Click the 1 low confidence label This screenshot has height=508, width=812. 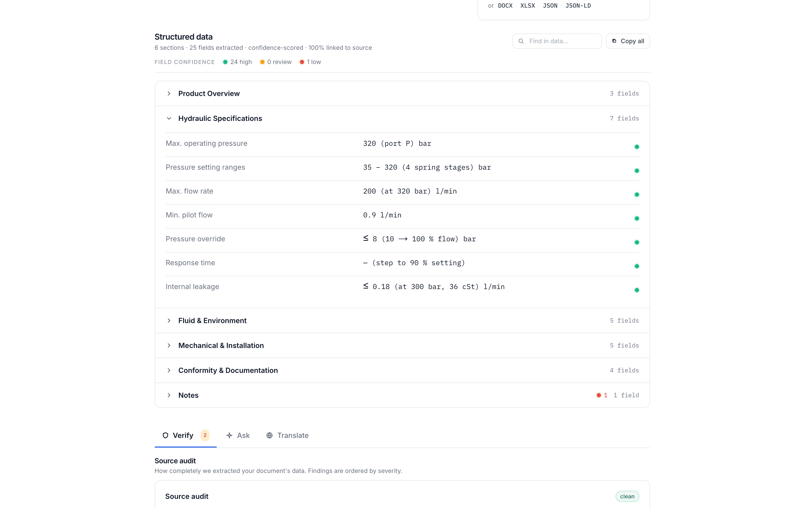tap(314, 62)
